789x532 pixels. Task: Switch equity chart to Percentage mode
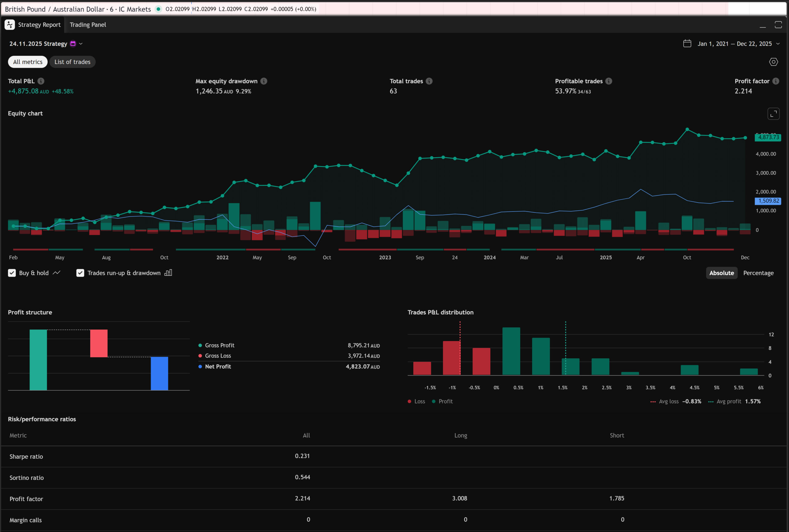758,273
